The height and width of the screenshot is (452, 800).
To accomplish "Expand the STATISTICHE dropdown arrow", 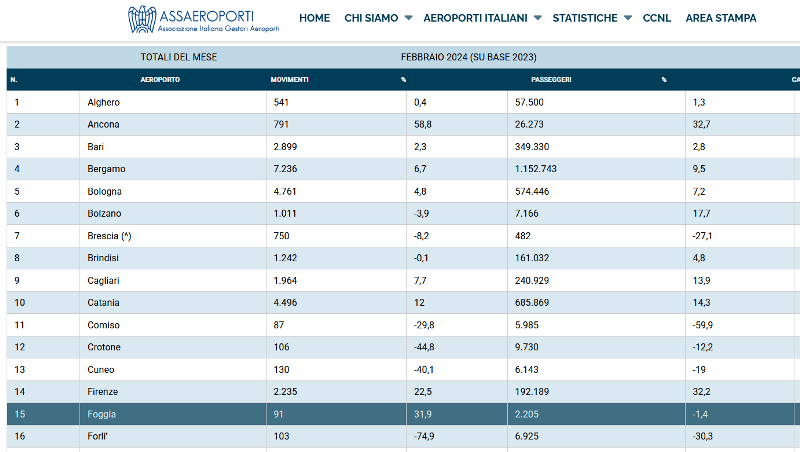I will click(x=628, y=18).
